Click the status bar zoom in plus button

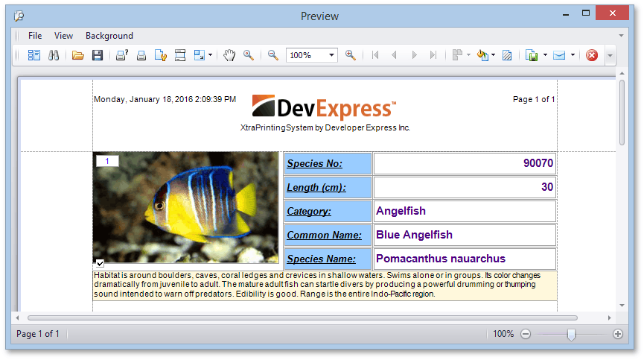(x=618, y=334)
